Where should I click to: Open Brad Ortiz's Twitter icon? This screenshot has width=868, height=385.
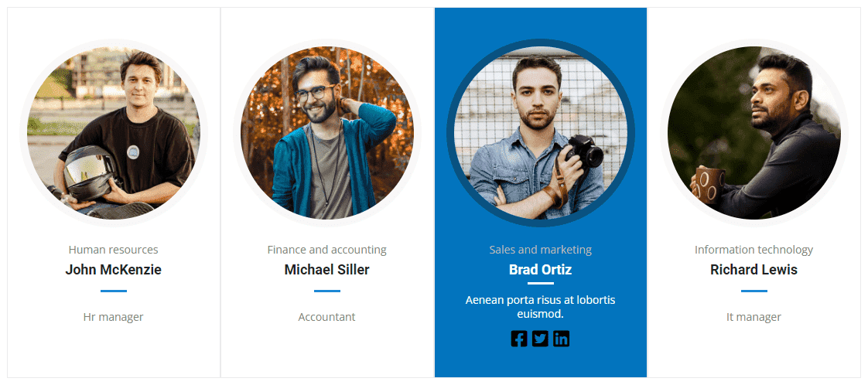[540, 339]
